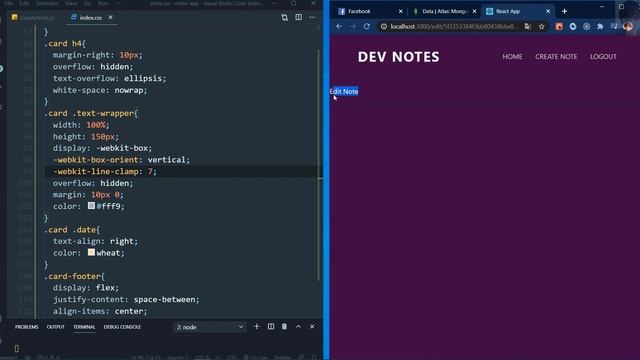Screen dimensions: 640x360
Task: Split the terminal panel
Action: point(271,327)
